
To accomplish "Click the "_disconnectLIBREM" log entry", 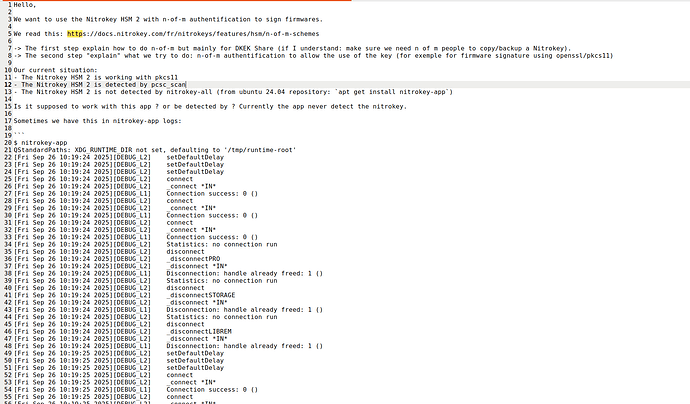I will tap(199, 331).
